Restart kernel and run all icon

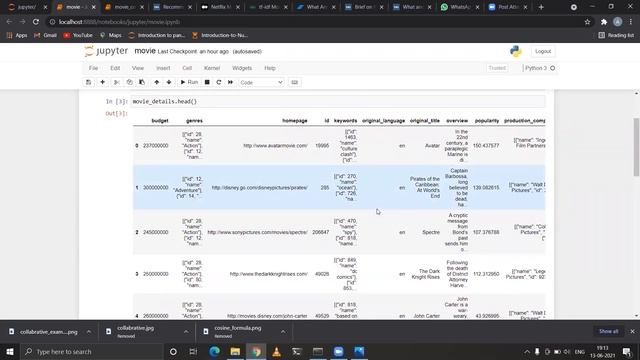pyautogui.click(x=230, y=82)
